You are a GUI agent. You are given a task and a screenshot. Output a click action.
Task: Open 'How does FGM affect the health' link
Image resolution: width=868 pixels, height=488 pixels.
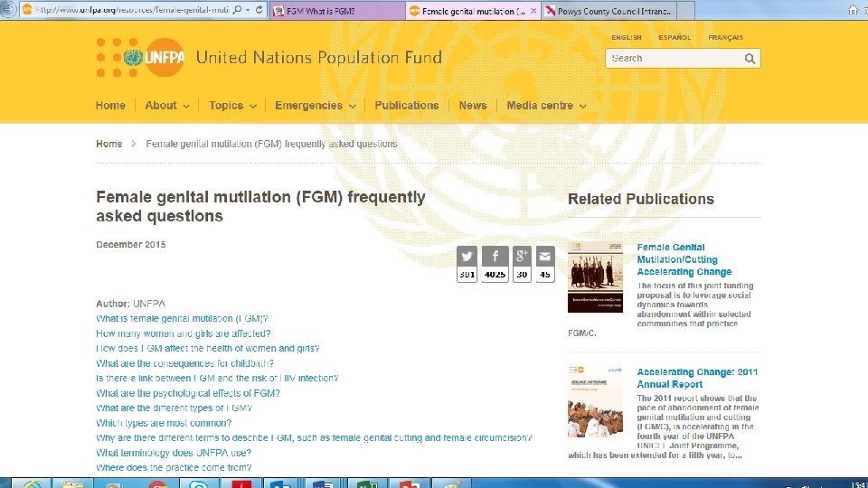click(x=208, y=349)
